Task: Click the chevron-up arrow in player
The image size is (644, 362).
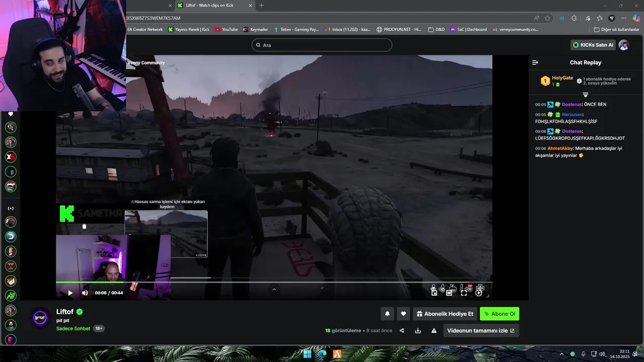Action: [274, 289]
